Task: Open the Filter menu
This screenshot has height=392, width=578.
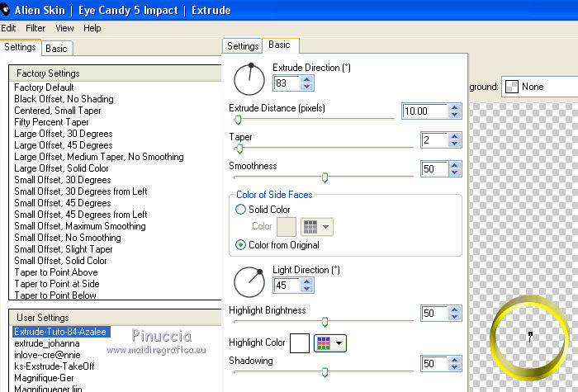Action: pos(36,28)
